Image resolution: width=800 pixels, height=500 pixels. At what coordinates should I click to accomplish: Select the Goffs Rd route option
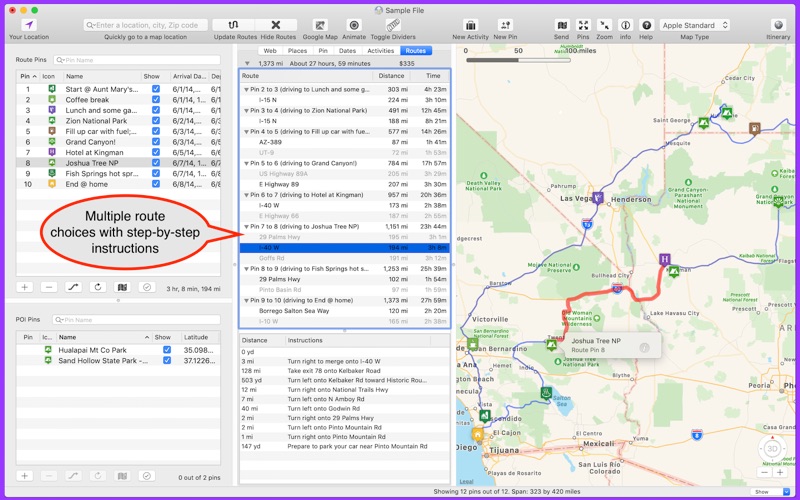click(273, 258)
